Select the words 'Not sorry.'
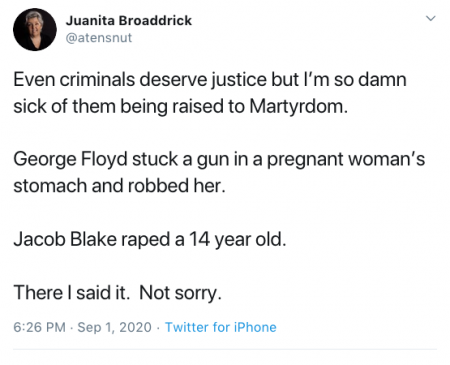This screenshot has width=450, height=365. click(x=180, y=293)
